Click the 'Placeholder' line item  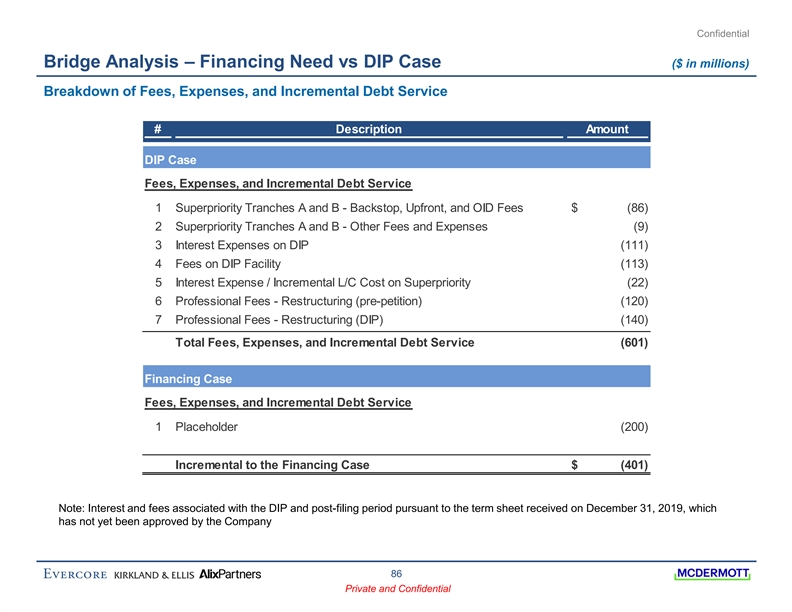click(x=206, y=427)
